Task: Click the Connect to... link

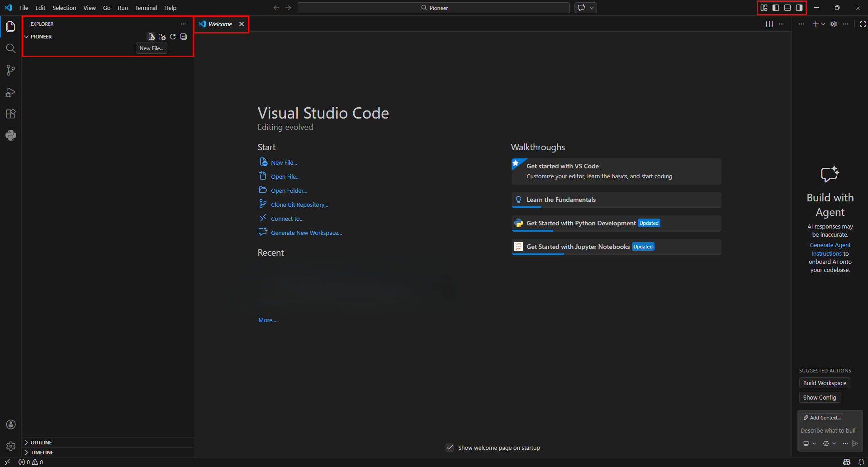Action: [x=287, y=219]
